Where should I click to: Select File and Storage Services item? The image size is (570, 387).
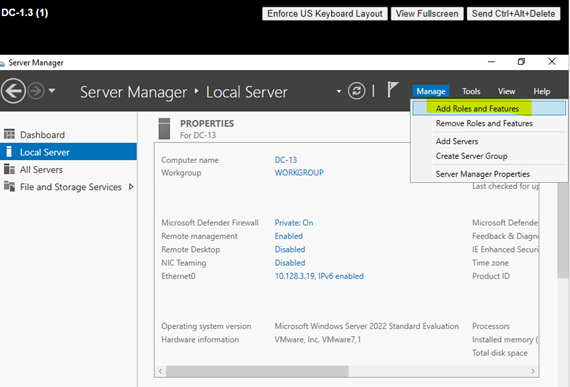[x=68, y=187]
